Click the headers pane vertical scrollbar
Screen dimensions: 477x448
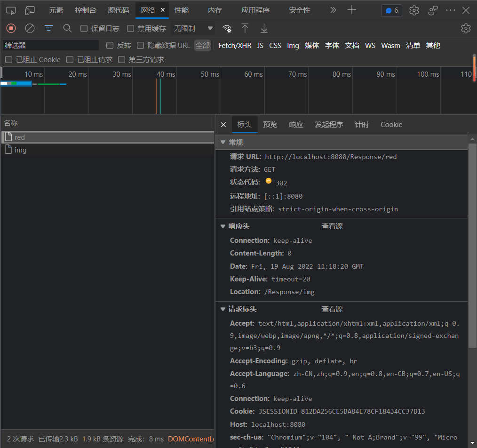(472, 246)
